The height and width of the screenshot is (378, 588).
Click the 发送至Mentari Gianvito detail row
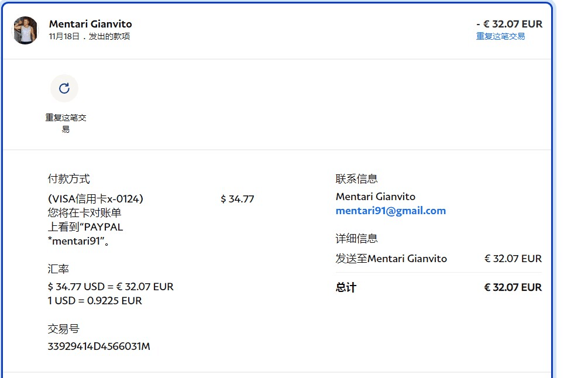pos(391,259)
